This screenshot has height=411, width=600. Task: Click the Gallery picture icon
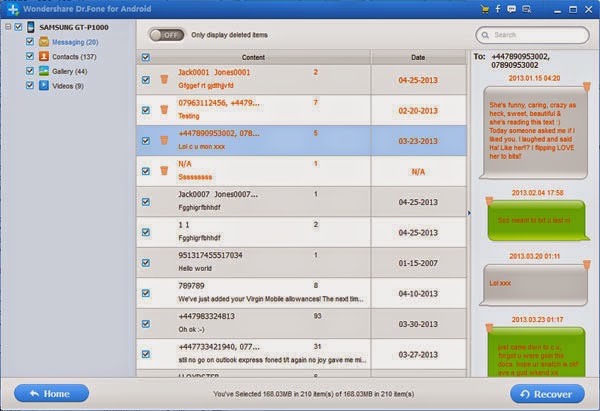[x=44, y=71]
